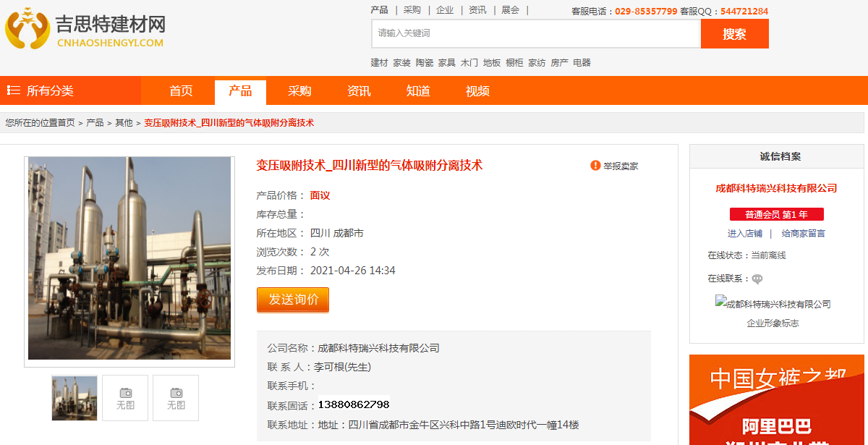This screenshot has height=445, width=868.
Task: Select the first product thumbnail image
Action: coord(75,398)
